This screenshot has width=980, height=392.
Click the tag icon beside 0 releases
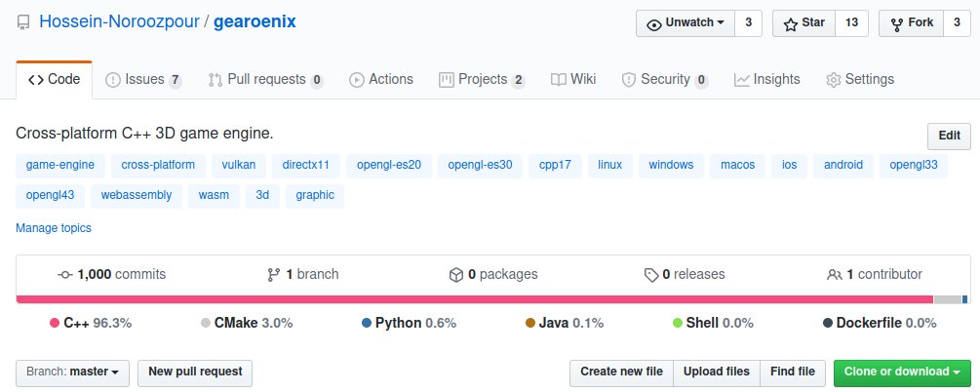(651, 274)
